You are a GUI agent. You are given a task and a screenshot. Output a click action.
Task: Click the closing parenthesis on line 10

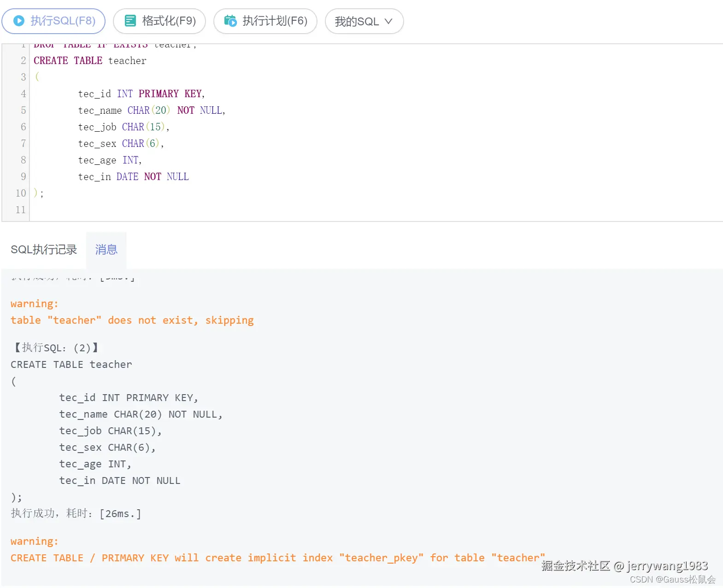(x=36, y=193)
